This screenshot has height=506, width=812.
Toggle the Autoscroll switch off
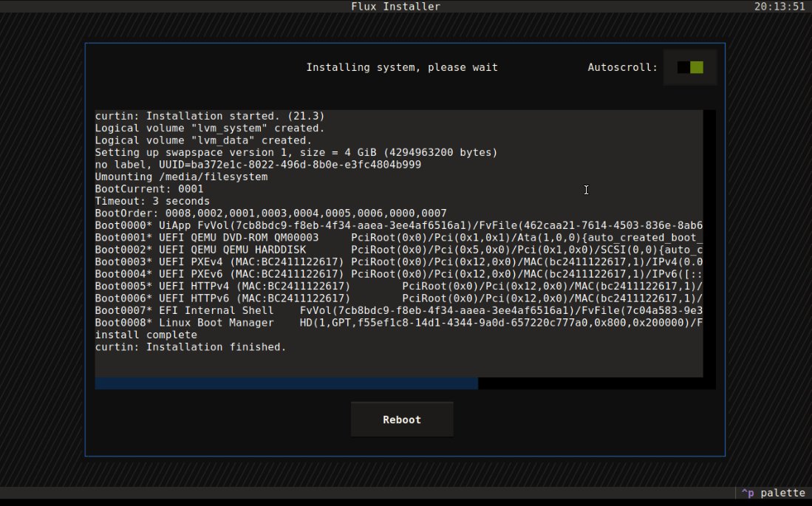[x=690, y=67]
